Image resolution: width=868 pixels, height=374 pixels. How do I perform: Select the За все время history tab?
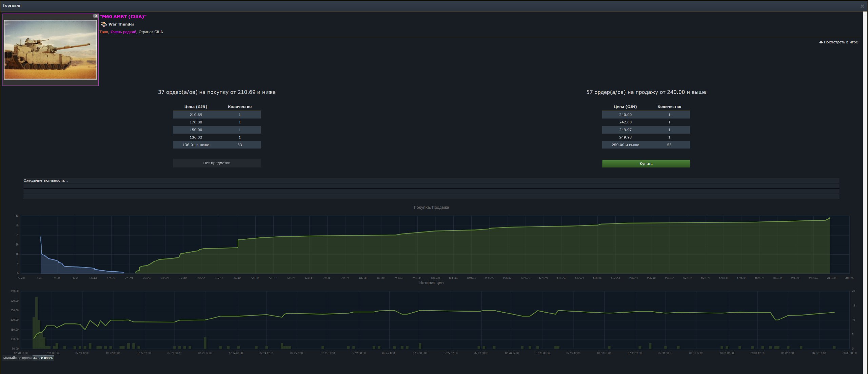point(43,358)
